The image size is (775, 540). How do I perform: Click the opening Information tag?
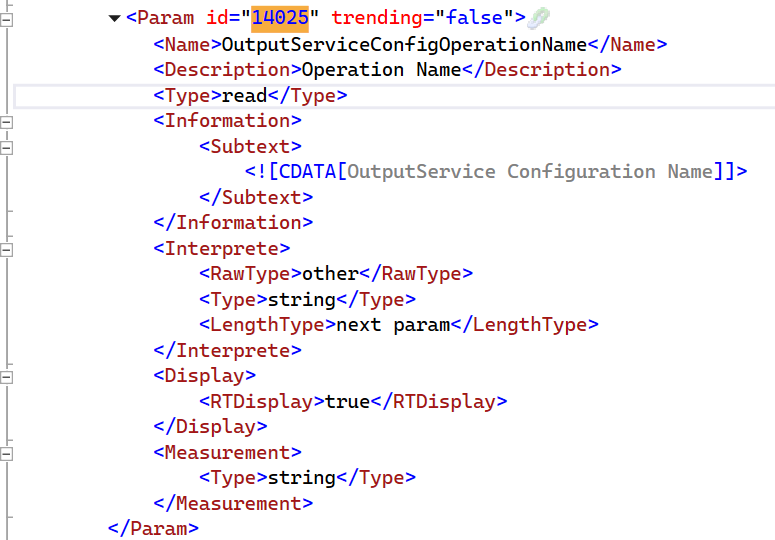click(x=227, y=121)
